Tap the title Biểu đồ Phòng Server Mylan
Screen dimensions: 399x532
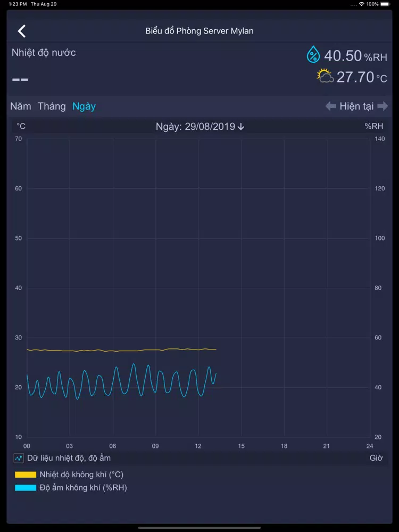pos(199,31)
